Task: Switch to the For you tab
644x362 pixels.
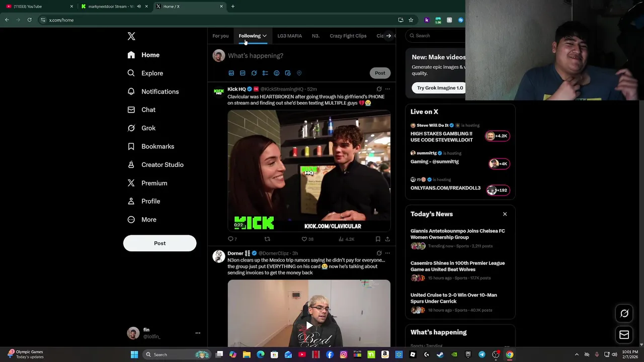Action: pyautogui.click(x=220, y=36)
